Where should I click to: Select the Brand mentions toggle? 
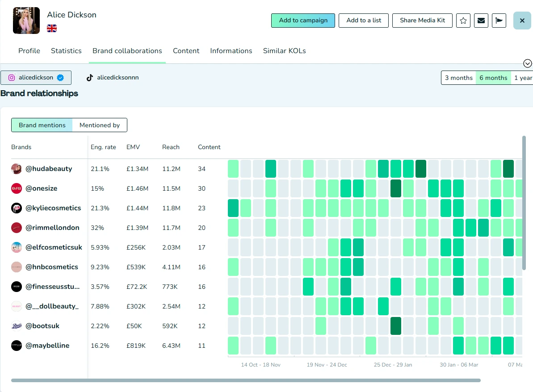point(42,125)
